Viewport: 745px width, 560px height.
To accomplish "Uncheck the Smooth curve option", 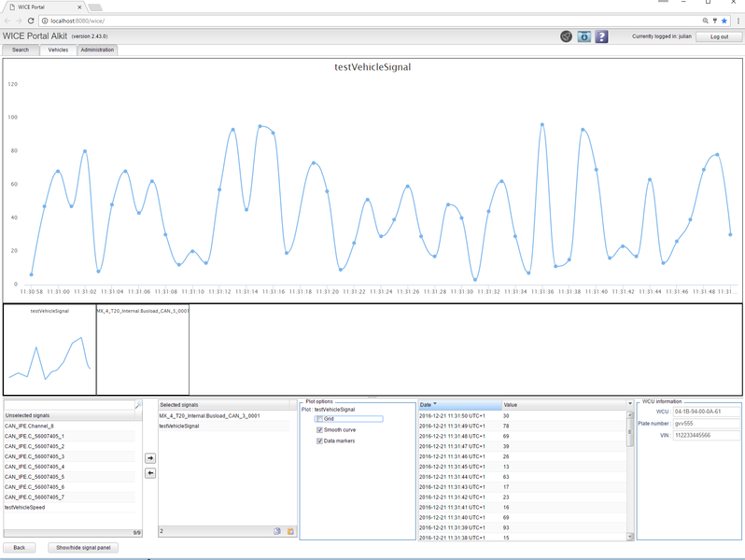I will click(x=320, y=430).
